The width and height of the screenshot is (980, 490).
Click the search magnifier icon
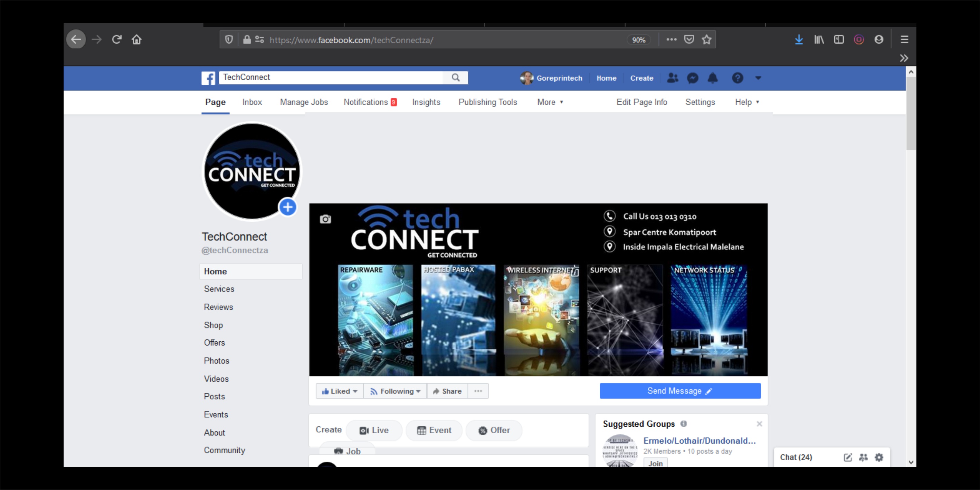[x=456, y=77]
